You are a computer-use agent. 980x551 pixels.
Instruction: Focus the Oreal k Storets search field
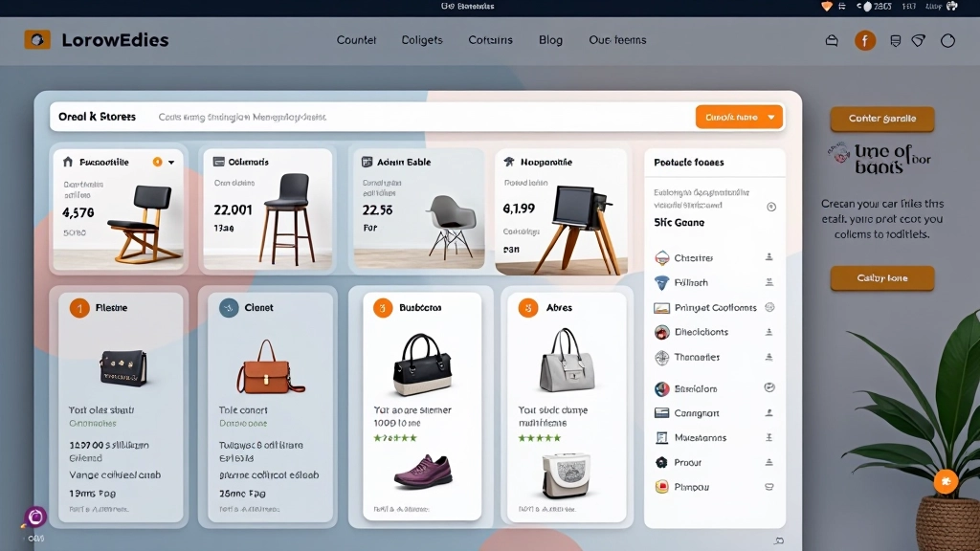tap(372, 117)
